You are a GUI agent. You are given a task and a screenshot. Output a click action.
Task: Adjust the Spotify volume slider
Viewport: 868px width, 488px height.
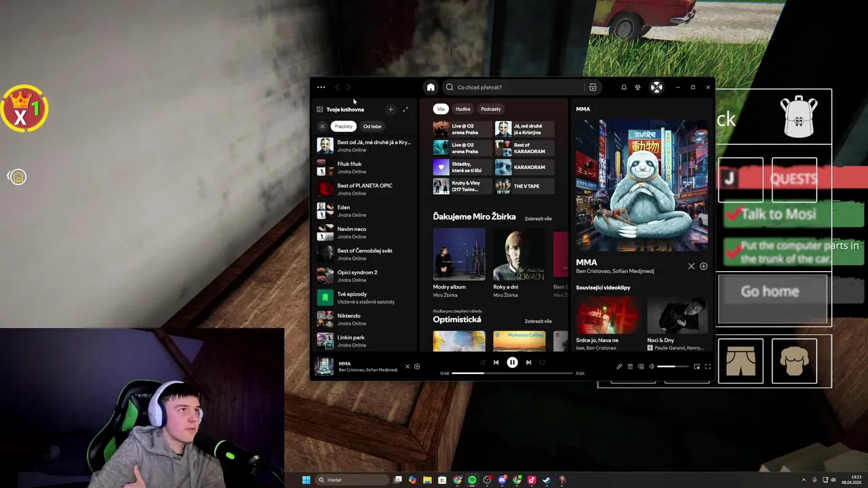672,367
